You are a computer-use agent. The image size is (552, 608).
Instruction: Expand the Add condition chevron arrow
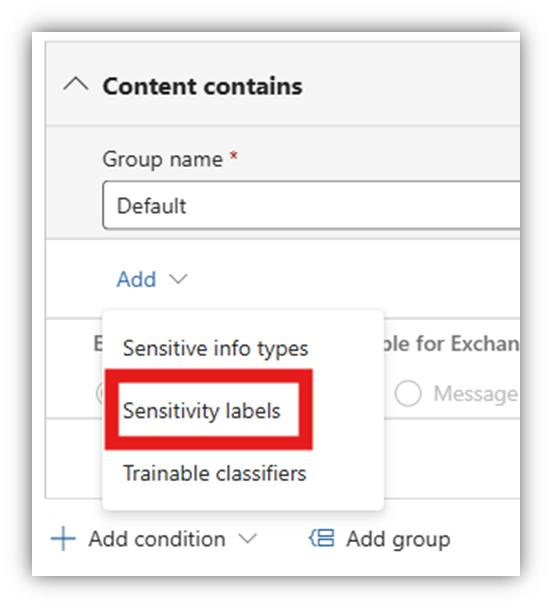[247, 539]
